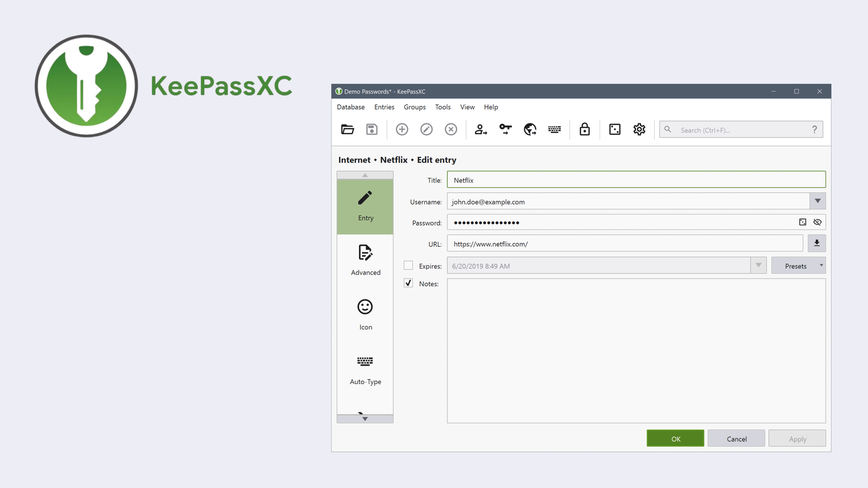
Task: Click the Apply button
Action: pos(797,438)
